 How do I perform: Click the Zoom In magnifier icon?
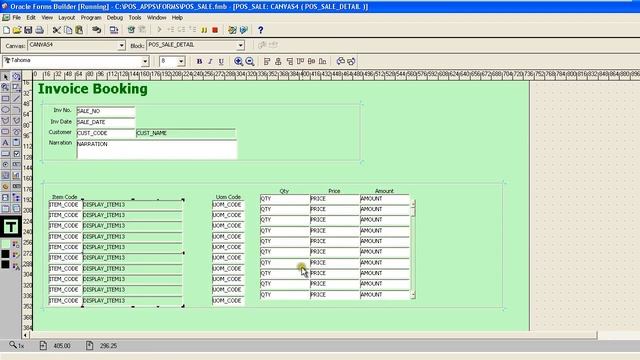point(238,61)
